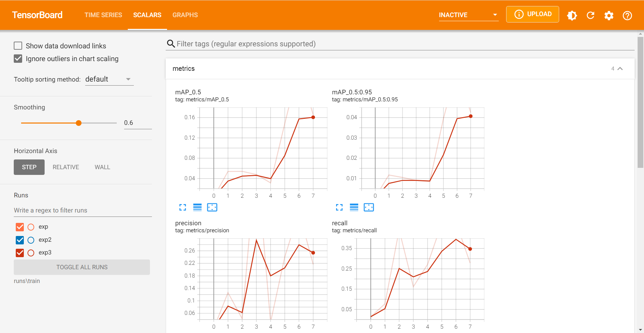Toggle y-axis log scale for mAP_0.5:0.95 chart

click(354, 207)
